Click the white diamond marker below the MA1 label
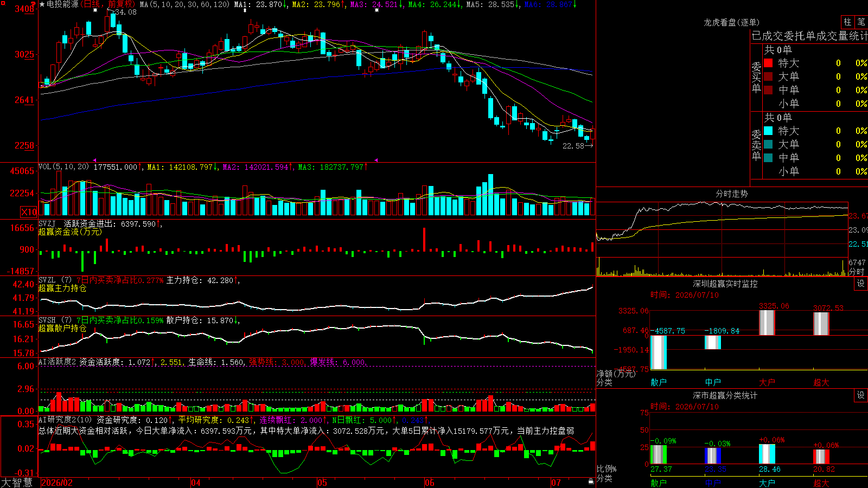The height and width of the screenshot is (488, 868). pyautogui.click(x=245, y=10)
